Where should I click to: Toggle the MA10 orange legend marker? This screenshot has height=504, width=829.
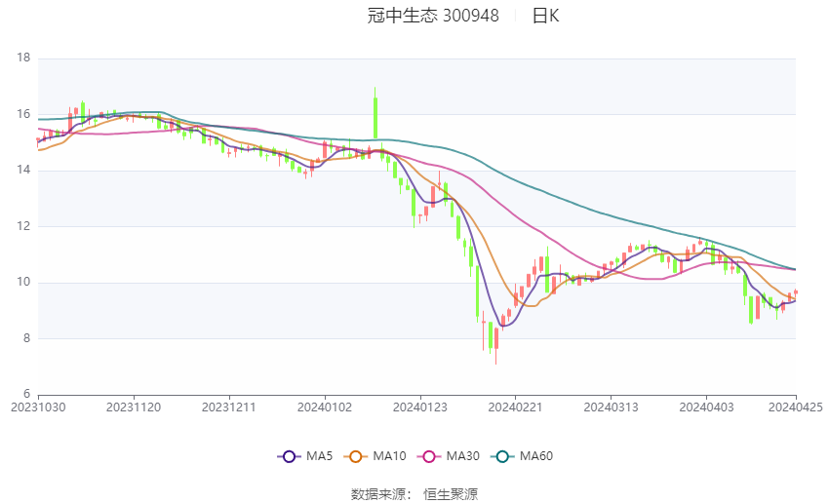(x=355, y=456)
